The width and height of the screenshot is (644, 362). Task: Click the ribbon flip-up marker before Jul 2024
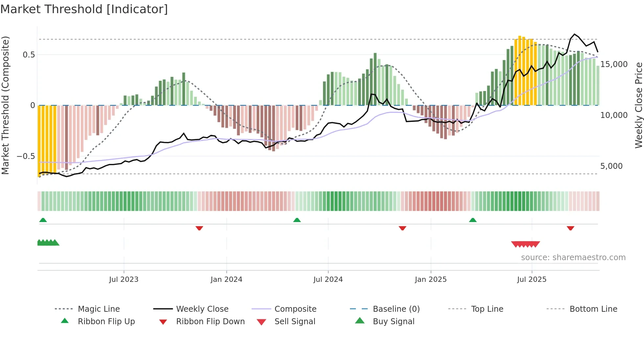coord(297,220)
